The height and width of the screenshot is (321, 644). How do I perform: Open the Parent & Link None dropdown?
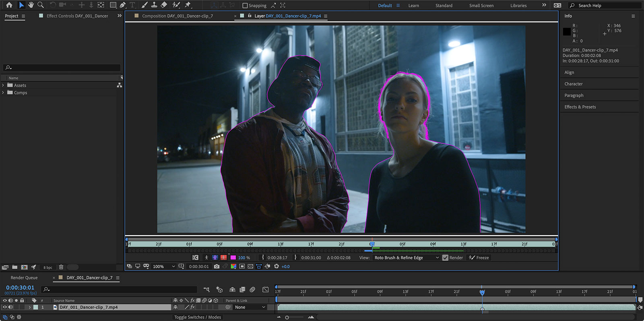click(x=250, y=307)
